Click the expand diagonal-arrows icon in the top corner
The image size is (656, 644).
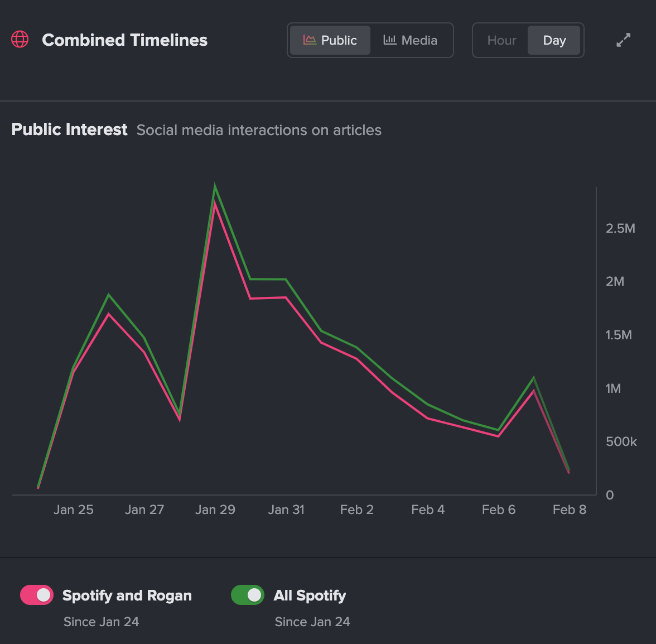623,40
